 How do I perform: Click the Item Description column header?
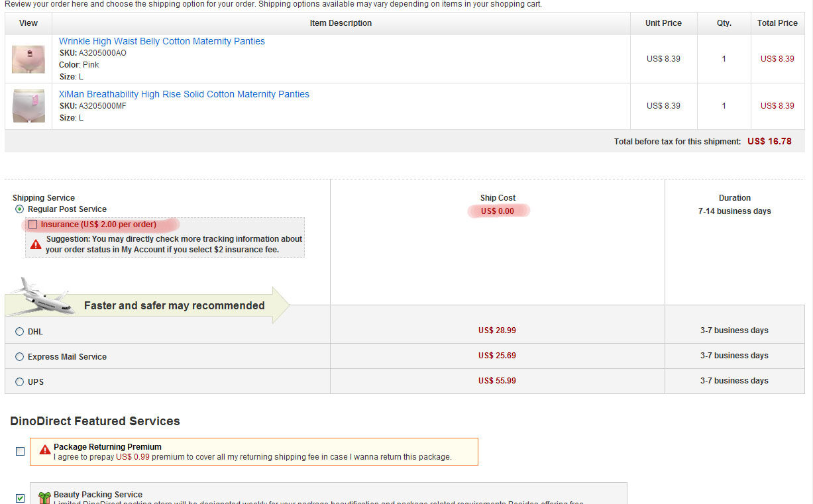[x=341, y=23]
